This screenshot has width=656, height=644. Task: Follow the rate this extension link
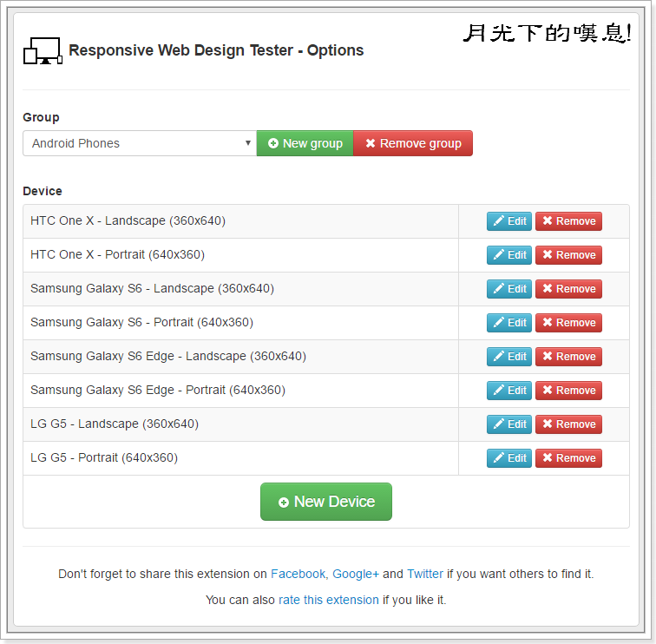[328, 600]
